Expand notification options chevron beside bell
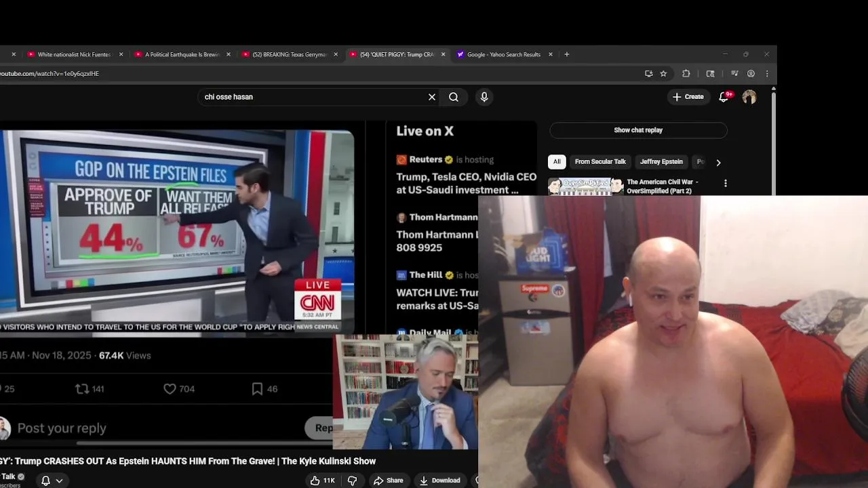The image size is (868, 488). click(x=59, y=481)
